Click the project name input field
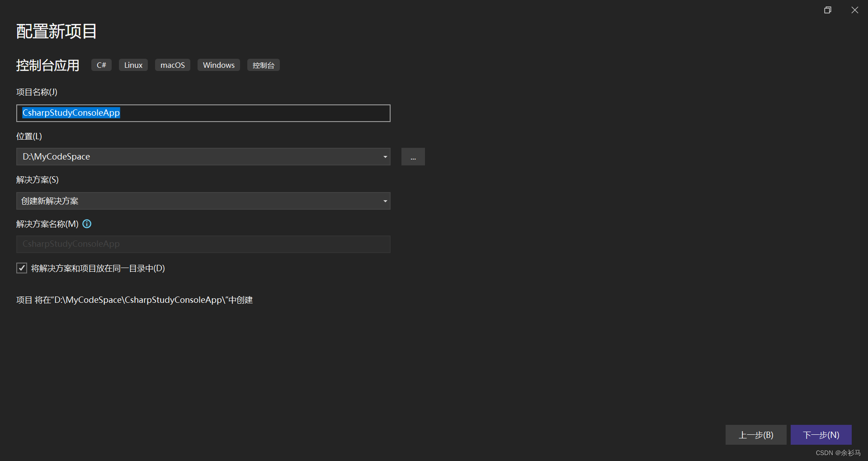Viewport: 868px width, 461px height. 203,113
